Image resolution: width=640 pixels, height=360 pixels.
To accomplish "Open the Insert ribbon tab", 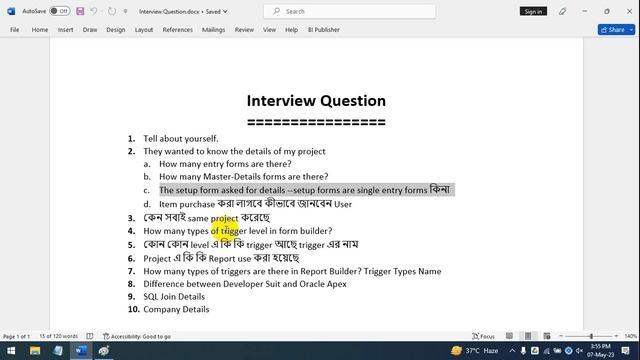I will (x=65, y=30).
